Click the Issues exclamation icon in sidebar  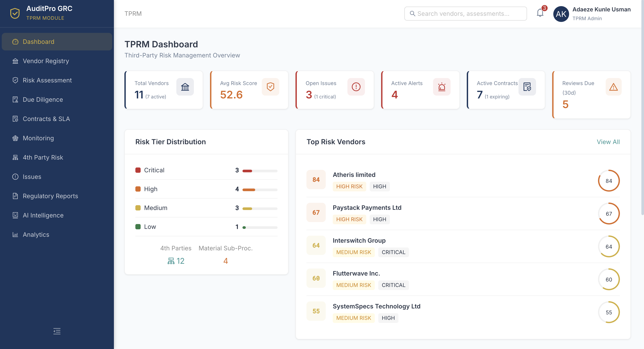pyautogui.click(x=15, y=176)
